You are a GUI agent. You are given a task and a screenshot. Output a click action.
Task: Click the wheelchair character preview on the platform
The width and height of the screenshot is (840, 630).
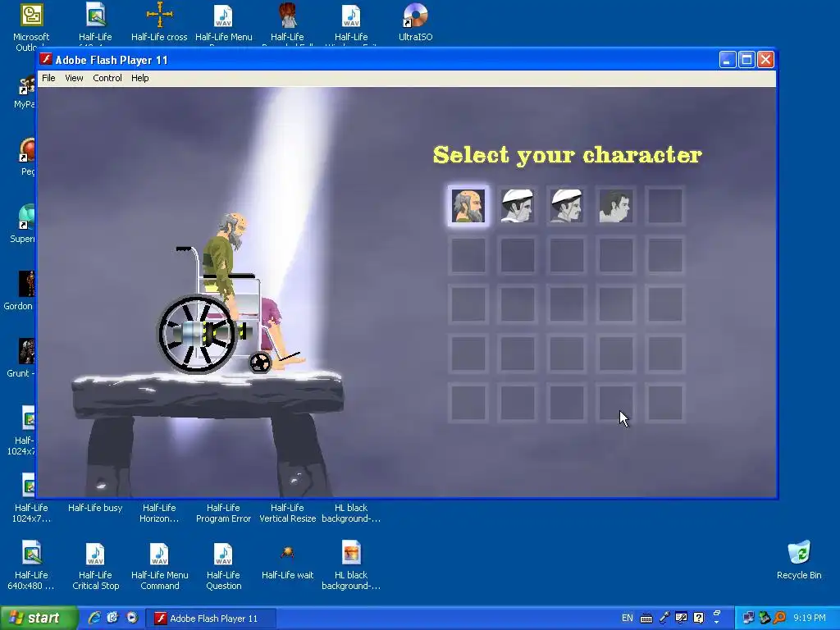(231, 294)
